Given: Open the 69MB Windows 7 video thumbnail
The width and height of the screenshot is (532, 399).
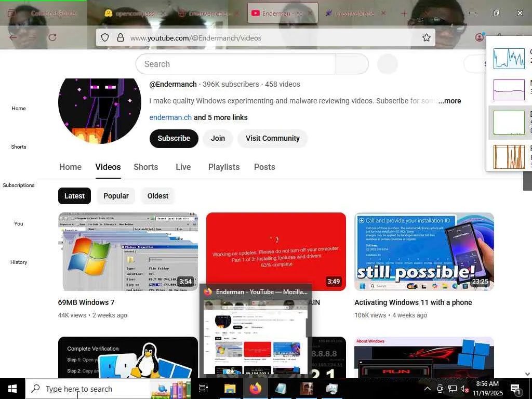Looking at the screenshot, I should pyautogui.click(x=128, y=252).
